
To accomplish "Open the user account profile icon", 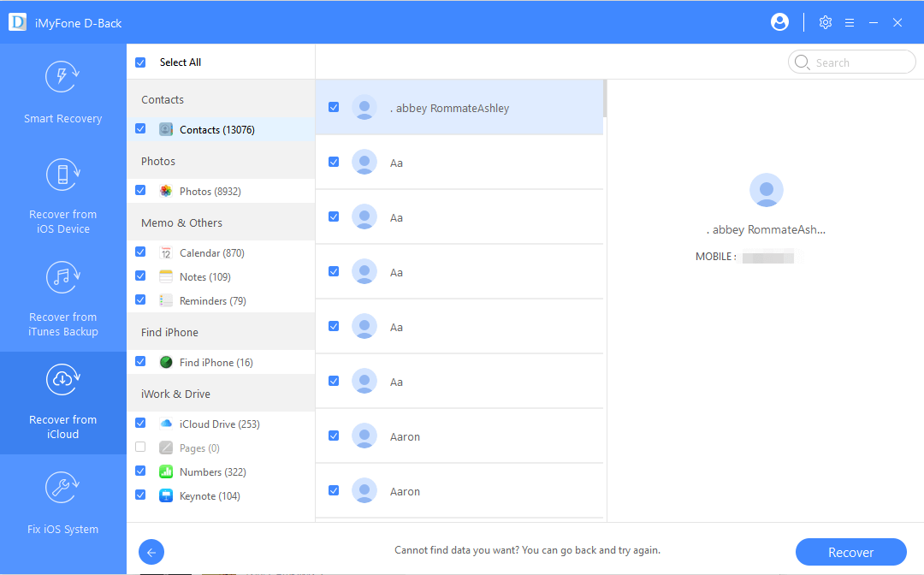I will click(779, 22).
